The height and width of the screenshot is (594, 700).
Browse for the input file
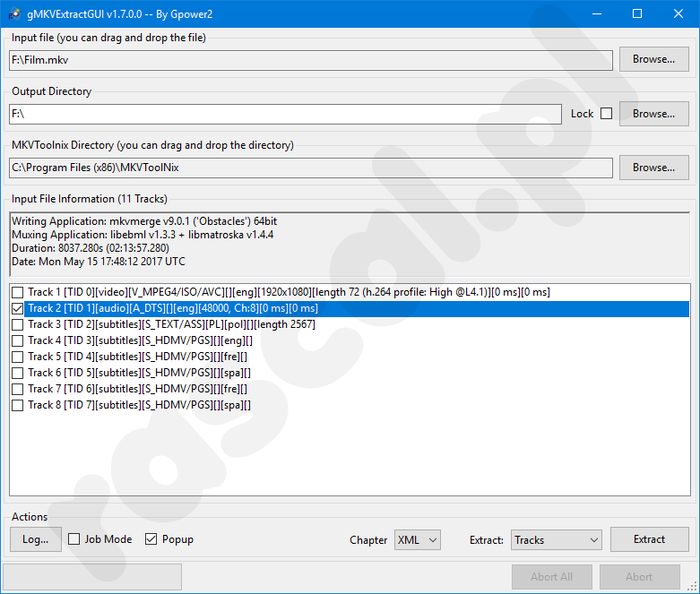[x=653, y=59]
